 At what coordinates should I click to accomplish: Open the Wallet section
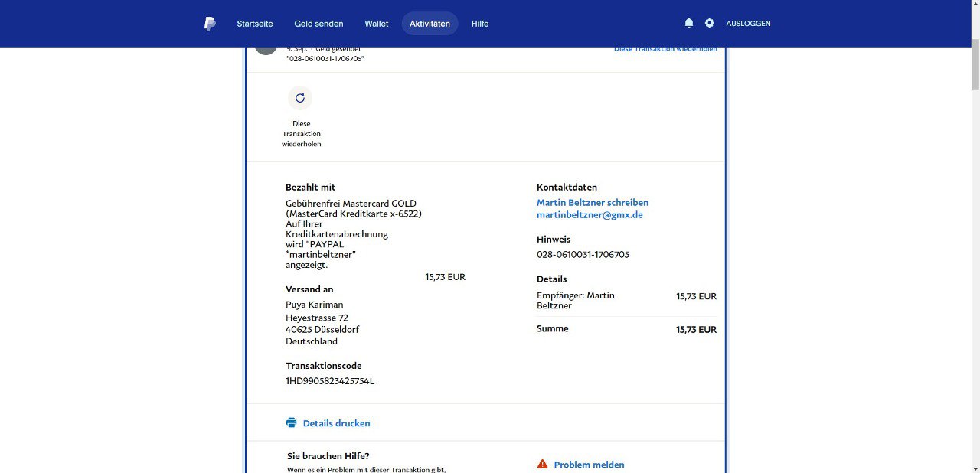coord(376,24)
